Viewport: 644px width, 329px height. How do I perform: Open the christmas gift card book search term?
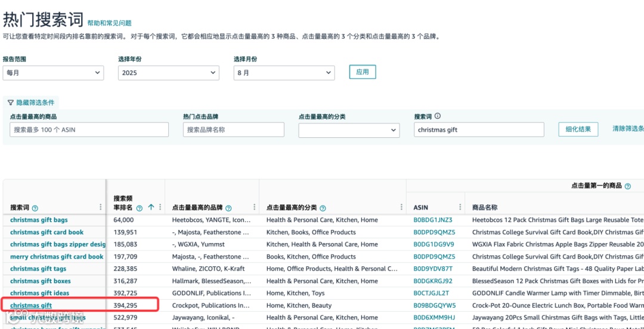47,232
